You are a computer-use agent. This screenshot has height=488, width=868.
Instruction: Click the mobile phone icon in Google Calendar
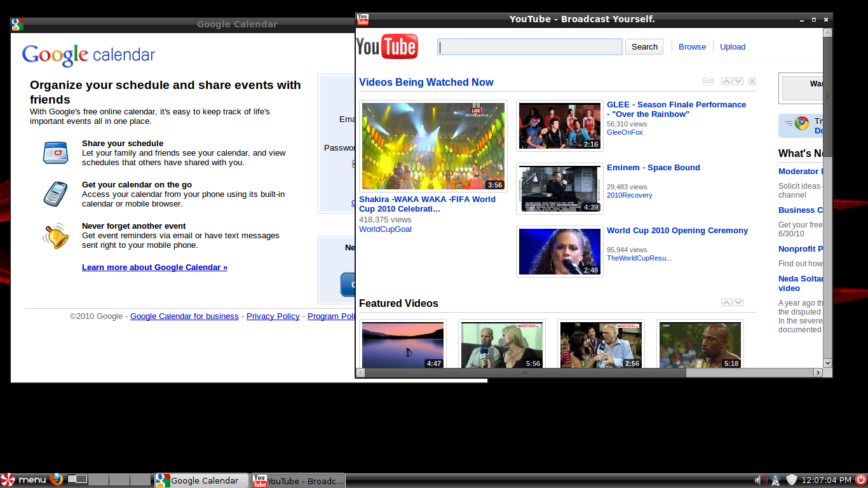point(55,194)
